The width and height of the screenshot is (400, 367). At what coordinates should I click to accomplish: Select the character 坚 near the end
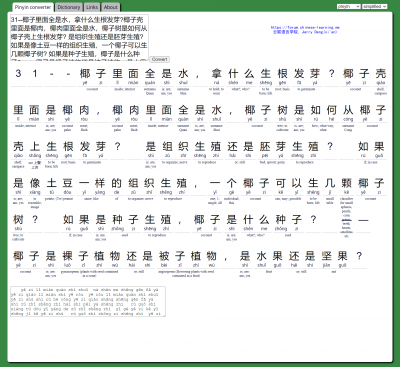(326, 256)
